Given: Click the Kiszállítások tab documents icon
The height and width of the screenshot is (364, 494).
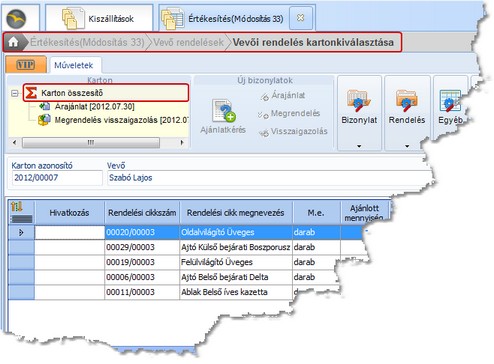Looking at the screenshot, I should pos(73,18).
